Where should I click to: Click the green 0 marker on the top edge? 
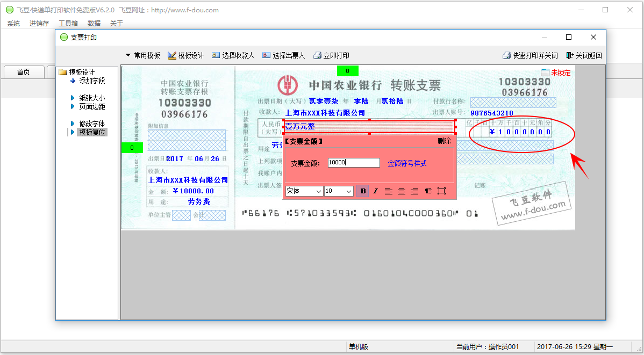pos(347,71)
